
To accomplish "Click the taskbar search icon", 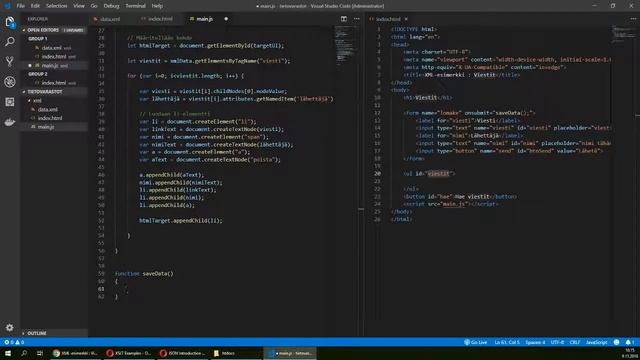I will tap(24, 353).
